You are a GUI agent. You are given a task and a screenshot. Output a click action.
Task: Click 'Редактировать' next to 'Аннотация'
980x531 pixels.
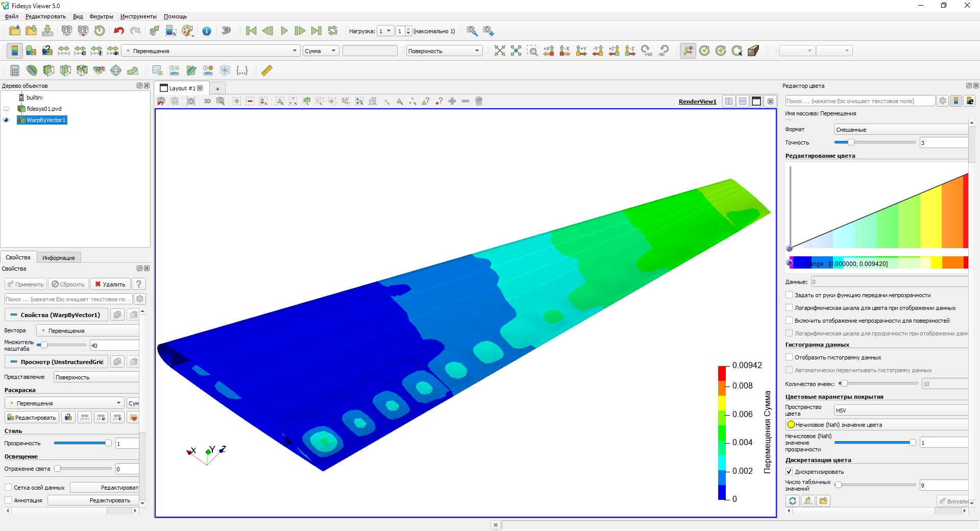[x=93, y=500]
